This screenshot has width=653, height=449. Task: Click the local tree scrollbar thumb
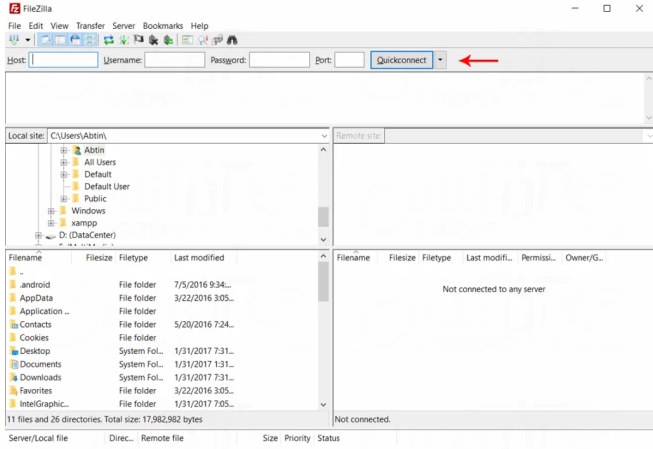point(324,217)
